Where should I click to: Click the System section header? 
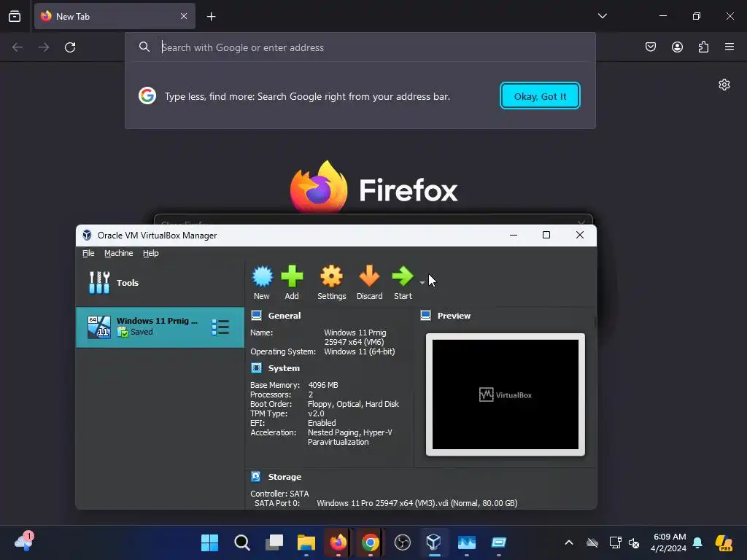pyautogui.click(x=284, y=368)
